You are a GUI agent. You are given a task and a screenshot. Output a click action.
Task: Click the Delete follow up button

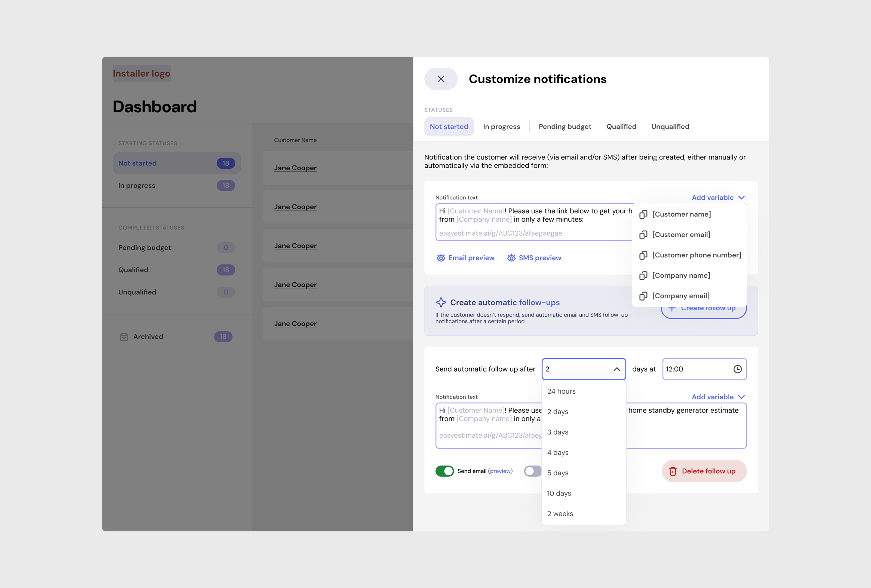tap(704, 471)
